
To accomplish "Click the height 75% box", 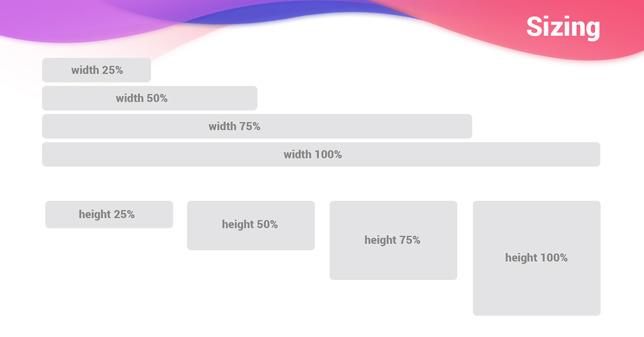I will [393, 240].
